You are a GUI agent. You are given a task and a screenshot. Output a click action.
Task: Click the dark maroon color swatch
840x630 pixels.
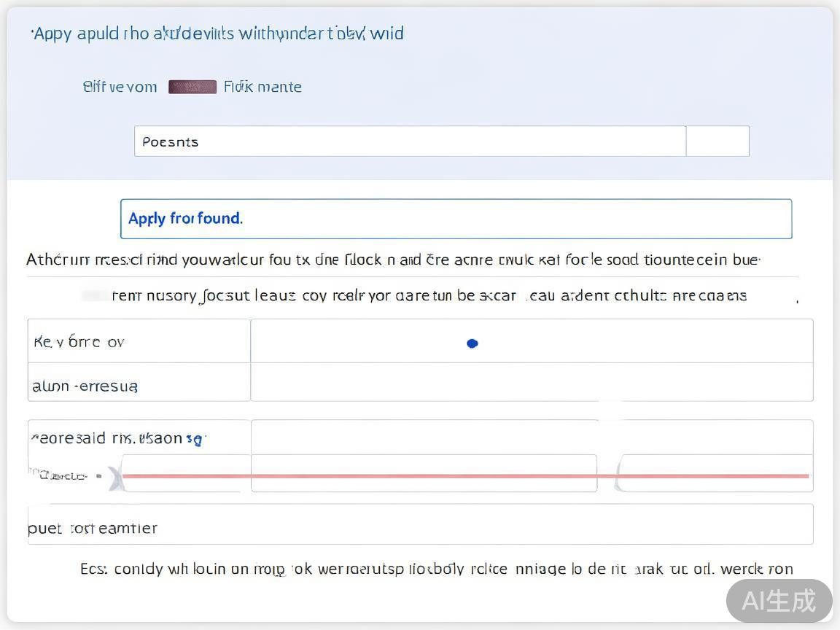(x=192, y=87)
